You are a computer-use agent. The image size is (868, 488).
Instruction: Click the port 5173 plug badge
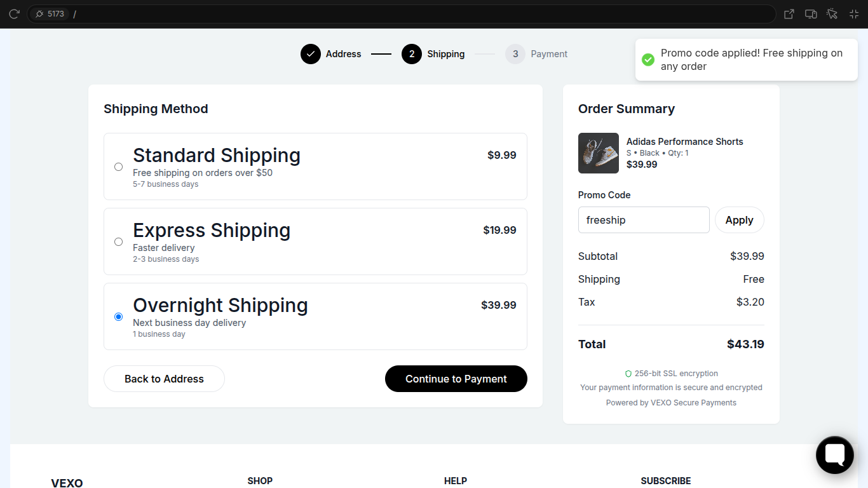[x=49, y=13]
